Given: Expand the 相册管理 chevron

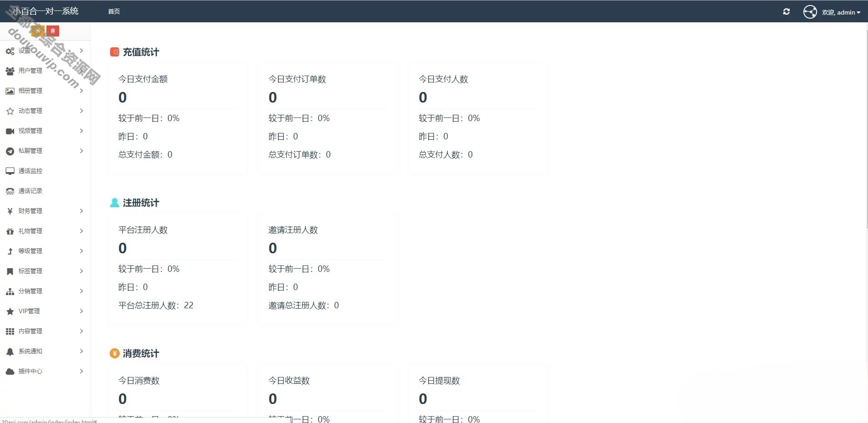Looking at the screenshot, I should [x=81, y=91].
